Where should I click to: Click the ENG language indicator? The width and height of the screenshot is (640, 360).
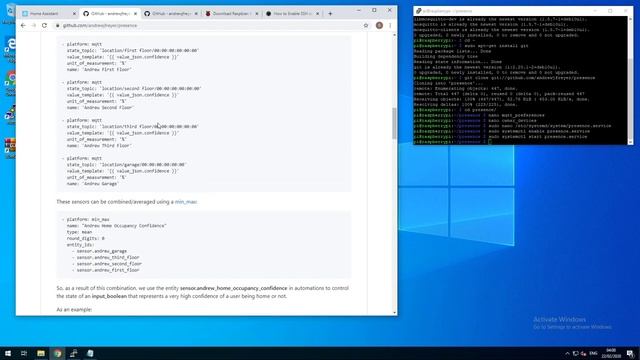pos(593,353)
